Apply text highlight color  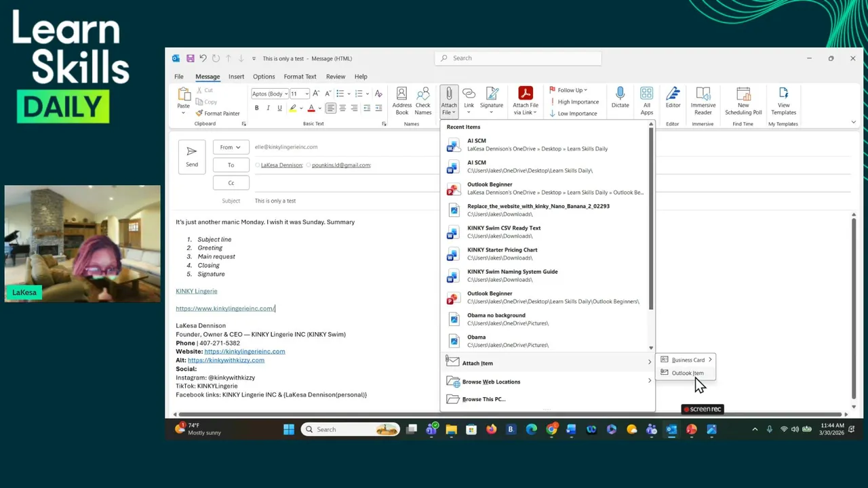(292, 108)
